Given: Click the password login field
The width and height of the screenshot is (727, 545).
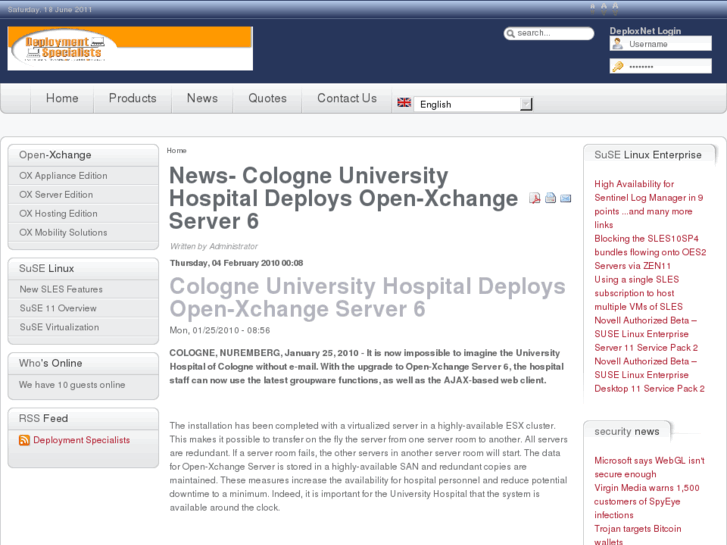Looking at the screenshot, I should pyautogui.click(x=661, y=66).
